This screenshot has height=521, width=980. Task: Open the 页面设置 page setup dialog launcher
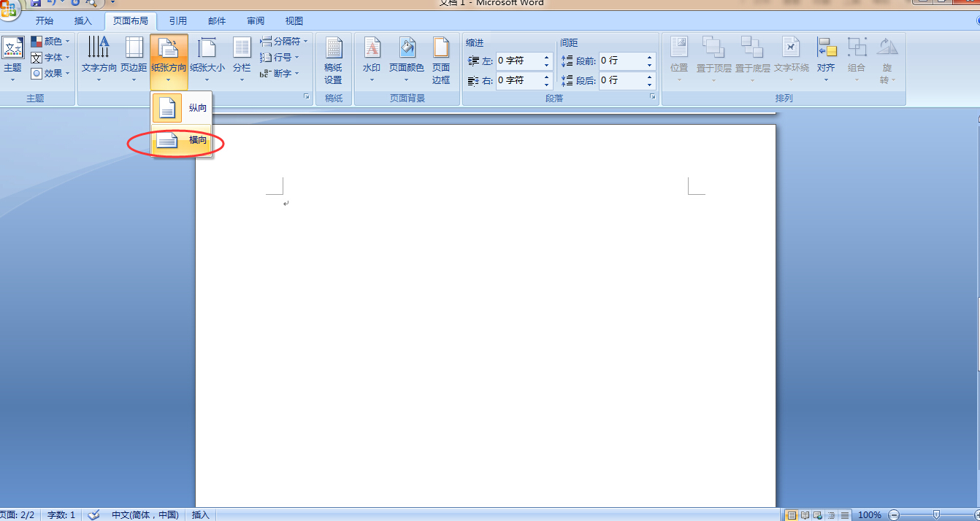307,97
